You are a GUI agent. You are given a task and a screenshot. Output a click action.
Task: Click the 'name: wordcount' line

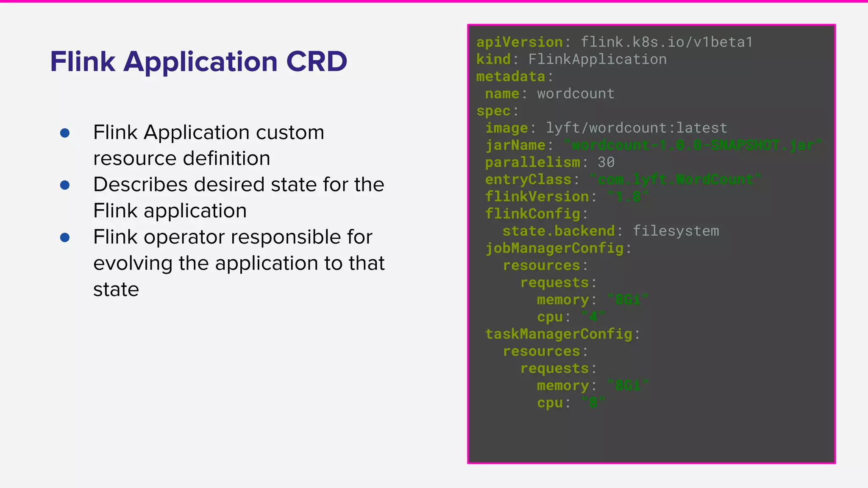point(550,94)
